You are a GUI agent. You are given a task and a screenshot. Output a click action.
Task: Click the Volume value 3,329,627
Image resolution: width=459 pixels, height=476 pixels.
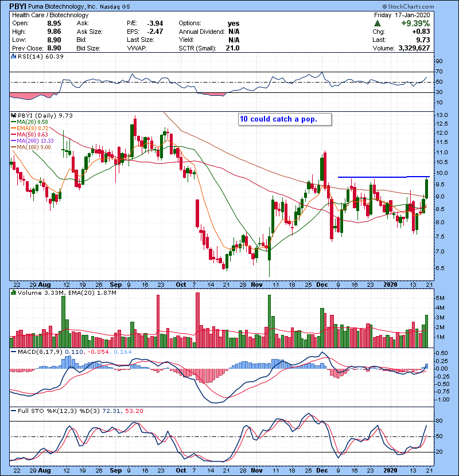coord(414,48)
